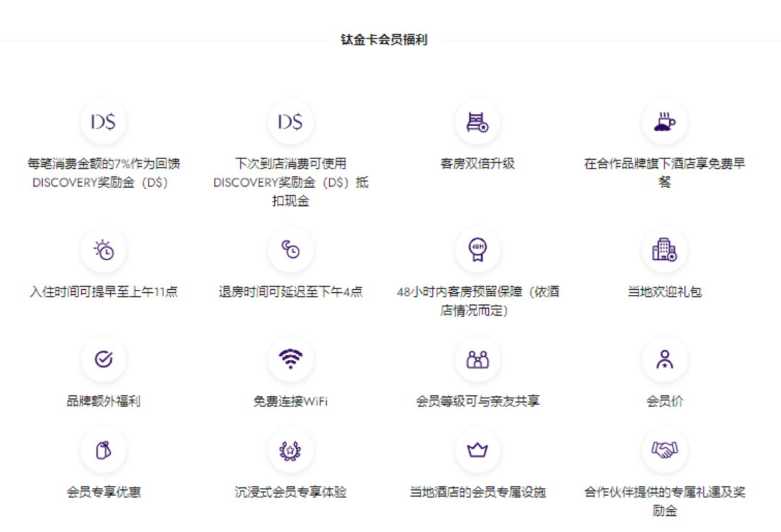Select the laurel badge immersive experience icon

point(290,450)
